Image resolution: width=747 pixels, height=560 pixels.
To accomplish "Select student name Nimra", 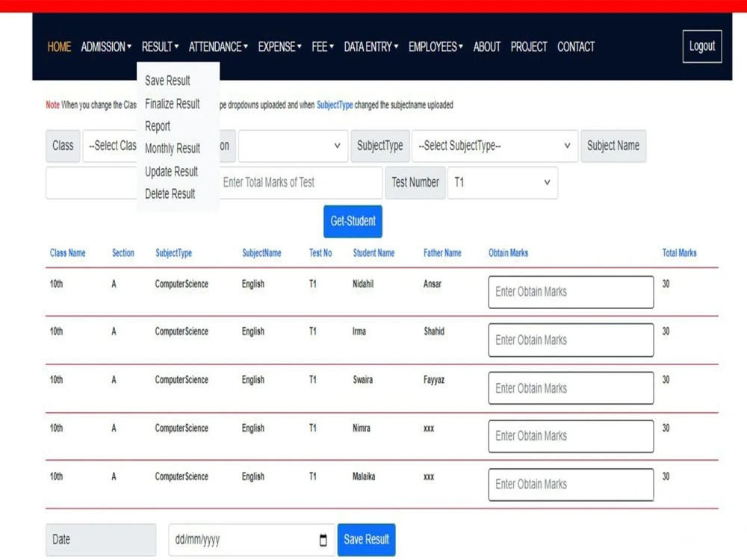I will pyautogui.click(x=361, y=428).
